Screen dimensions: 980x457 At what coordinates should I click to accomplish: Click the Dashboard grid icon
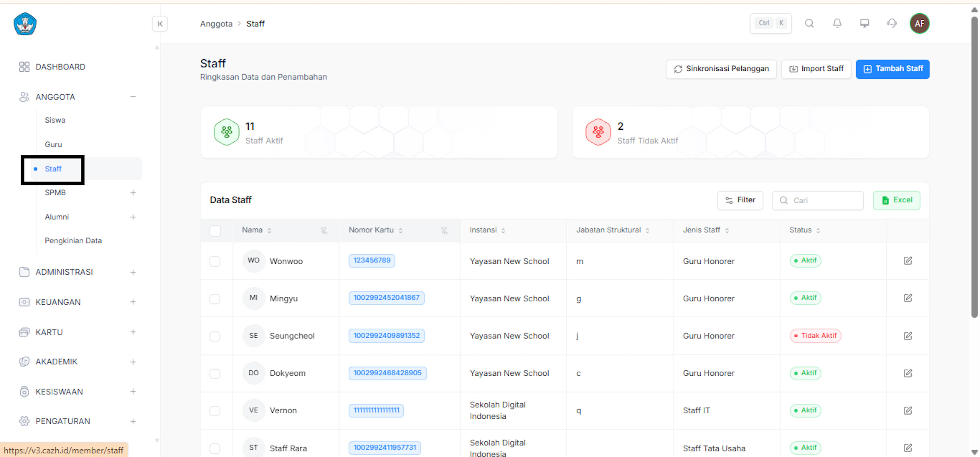24,67
